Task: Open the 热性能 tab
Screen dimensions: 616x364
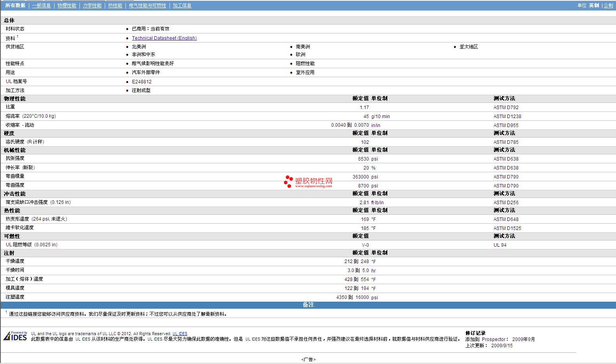Action: (115, 5)
